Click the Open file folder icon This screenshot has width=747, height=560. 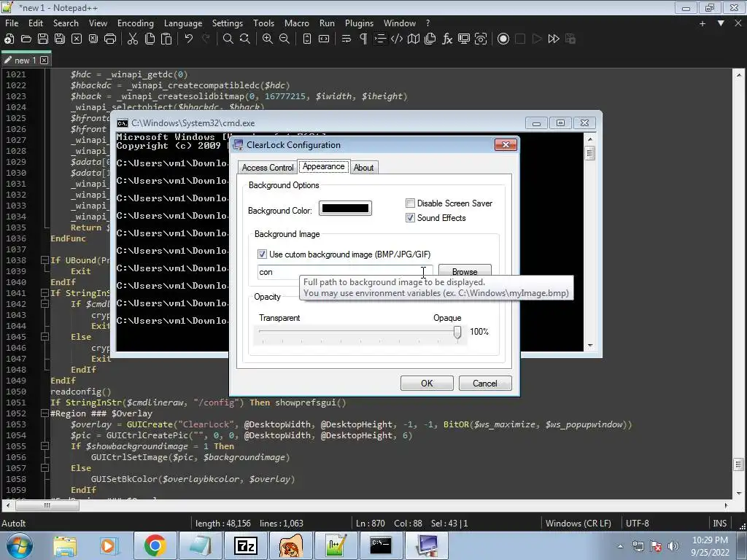pos(26,39)
